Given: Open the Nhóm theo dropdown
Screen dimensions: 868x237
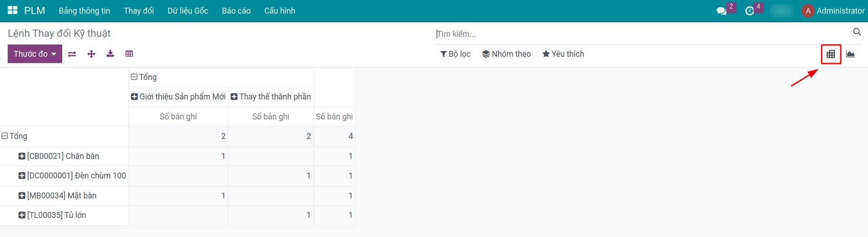Looking at the screenshot, I should pos(506,54).
